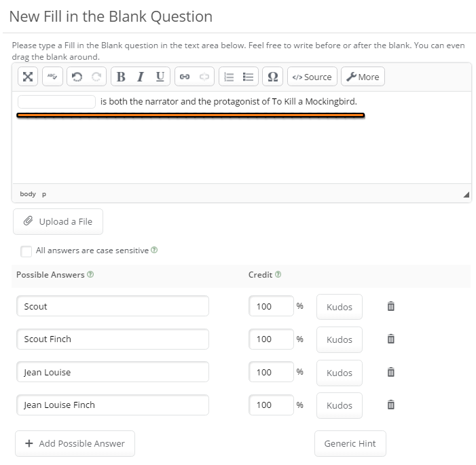
Task: Click the maximize editor icon
Action: coord(28,77)
